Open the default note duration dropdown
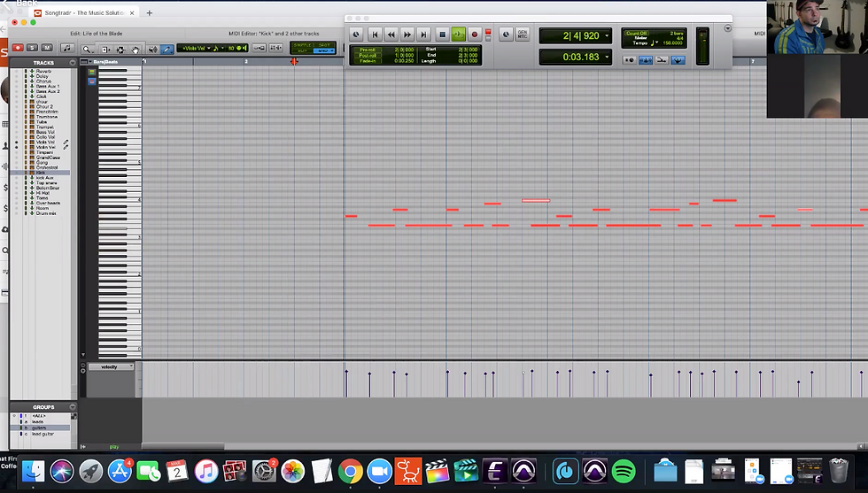This screenshot has width=868, height=493. coord(220,48)
